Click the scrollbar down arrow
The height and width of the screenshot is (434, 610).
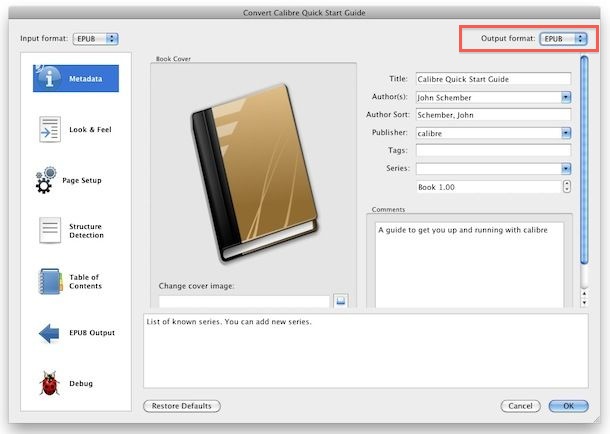tap(584, 303)
